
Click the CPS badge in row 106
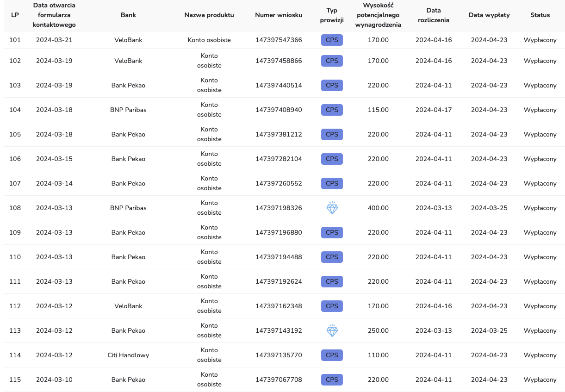point(332,159)
